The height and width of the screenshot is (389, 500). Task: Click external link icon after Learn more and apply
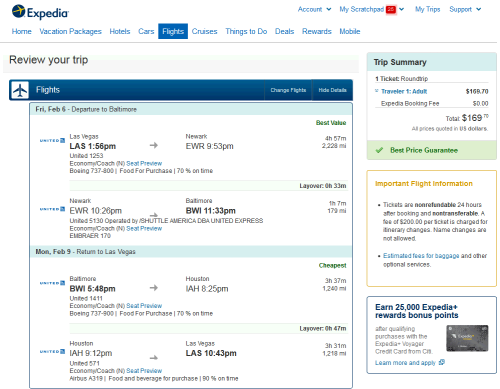coord(442,362)
